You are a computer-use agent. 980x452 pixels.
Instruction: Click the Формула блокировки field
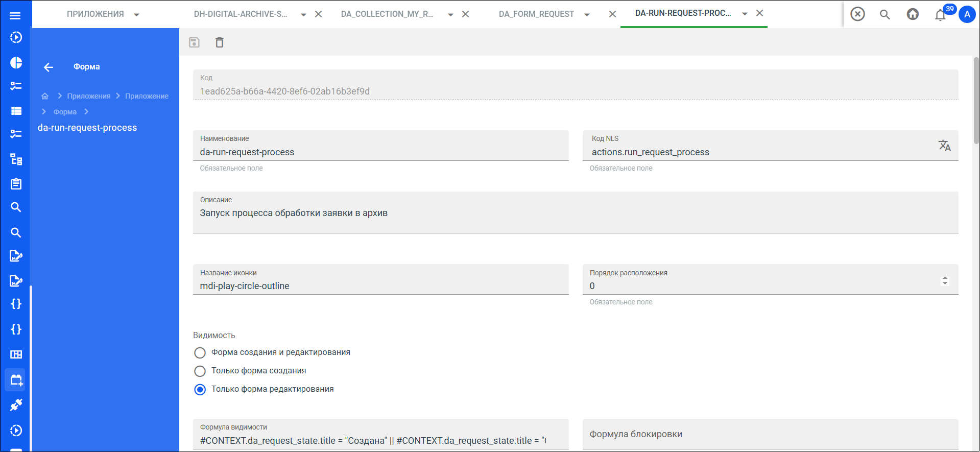point(770,434)
